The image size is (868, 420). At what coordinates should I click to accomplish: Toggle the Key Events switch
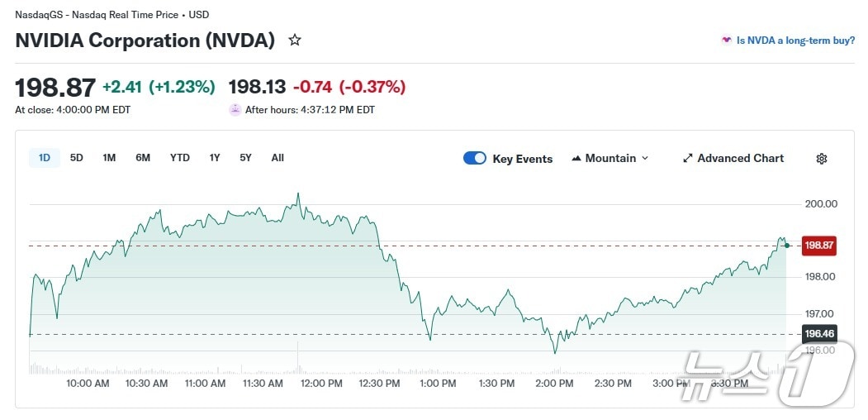tap(475, 159)
